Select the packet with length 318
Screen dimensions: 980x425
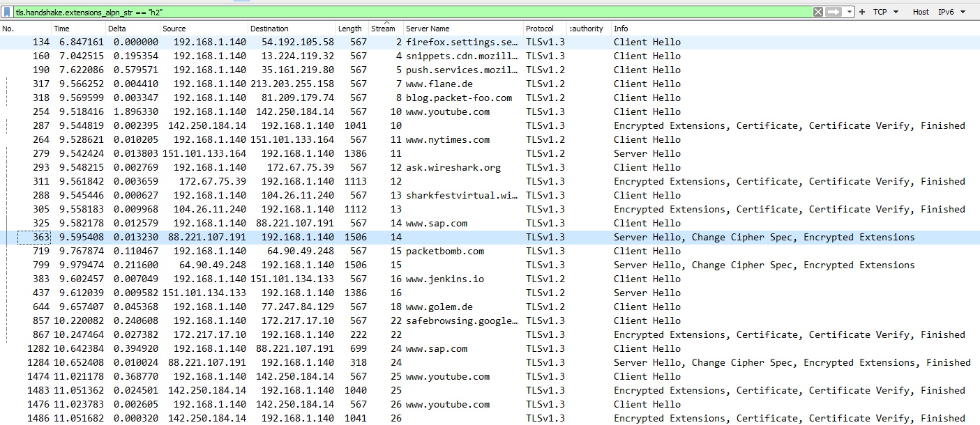490,362
